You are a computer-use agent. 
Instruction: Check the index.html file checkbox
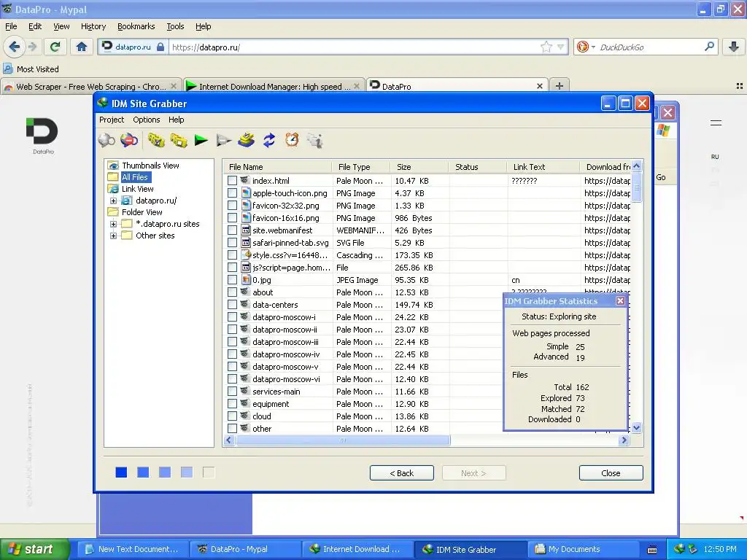(232, 181)
